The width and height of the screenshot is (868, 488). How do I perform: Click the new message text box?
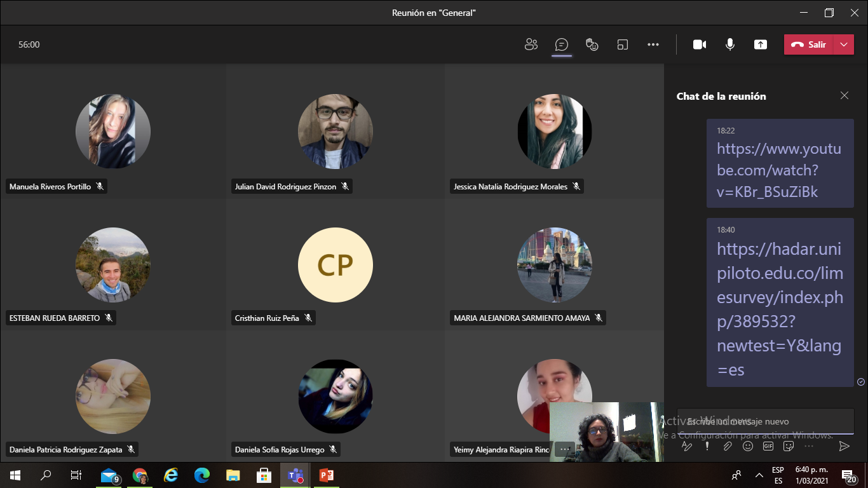(766, 421)
